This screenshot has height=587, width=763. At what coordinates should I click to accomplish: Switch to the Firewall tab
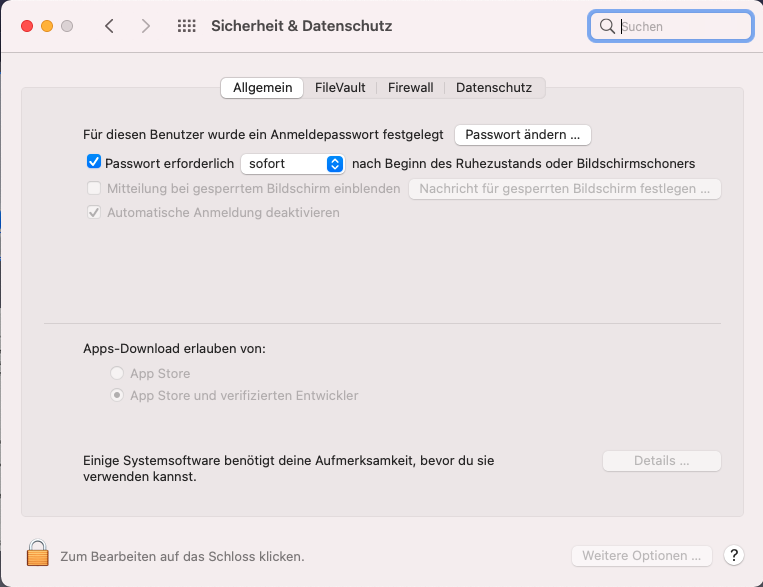coord(410,88)
